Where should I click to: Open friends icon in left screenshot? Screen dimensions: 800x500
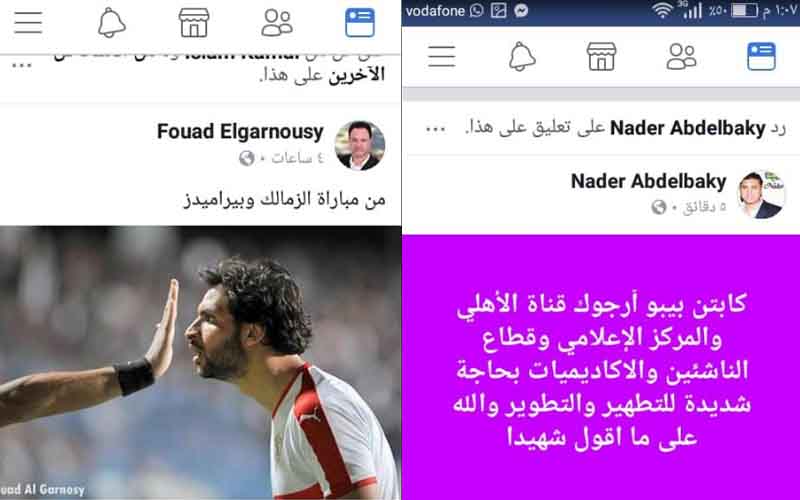(x=277, y=23)
